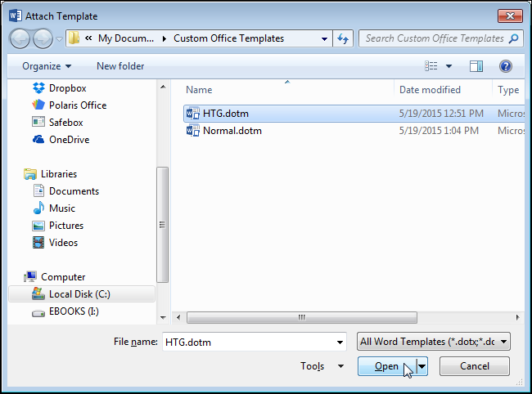Select My Docum... breadcrumb segment
The image size is (532, 394).
[x=126, y=38]
